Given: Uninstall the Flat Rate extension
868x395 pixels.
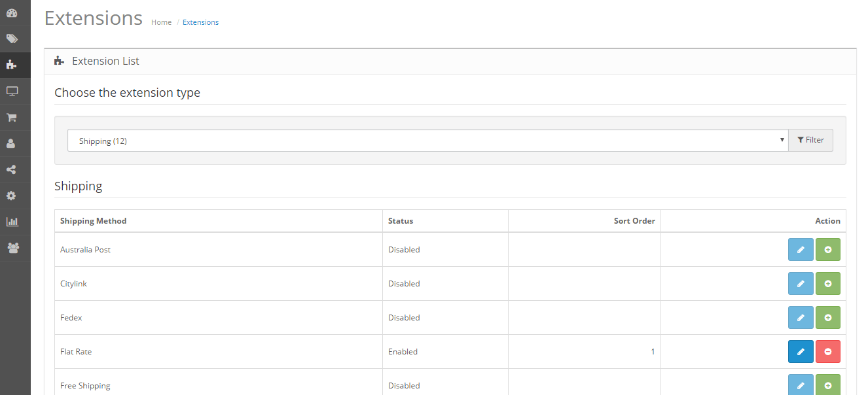Looking at the screenshot, I should tap(828, 351).
